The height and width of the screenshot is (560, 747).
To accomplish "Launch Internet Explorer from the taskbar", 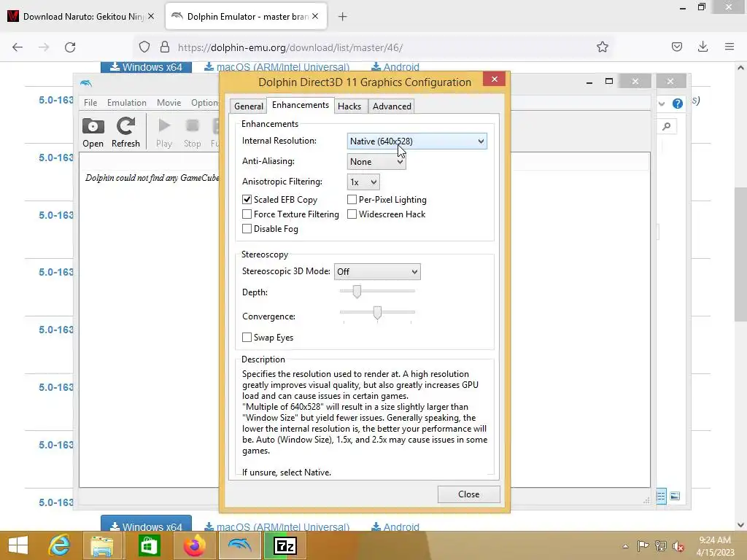I will pyautogui.click(x=60, y=545).
